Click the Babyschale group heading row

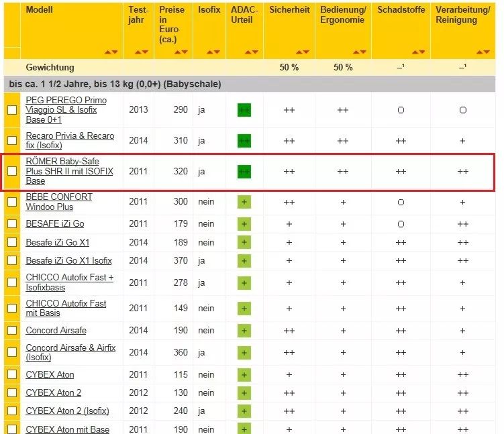pos(250,84)
